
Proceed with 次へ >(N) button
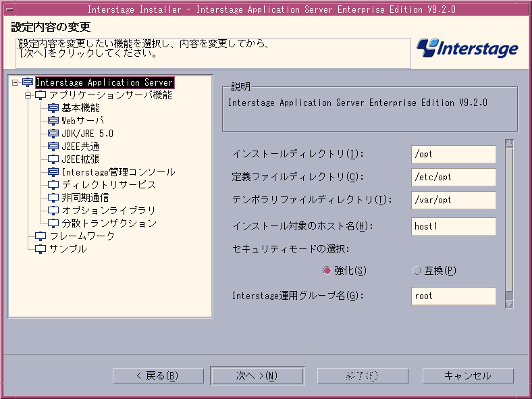pyautogui.click(x=257, y=376)
